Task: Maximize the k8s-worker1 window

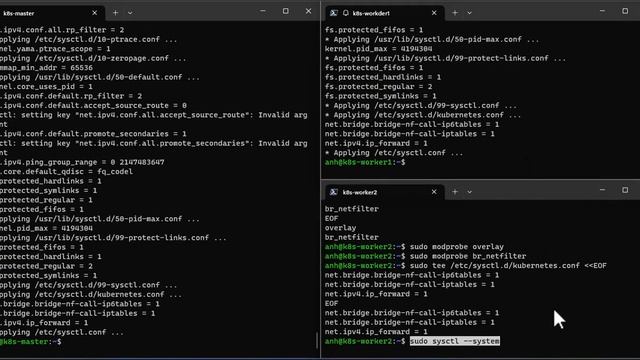Action: pos(625,11)
